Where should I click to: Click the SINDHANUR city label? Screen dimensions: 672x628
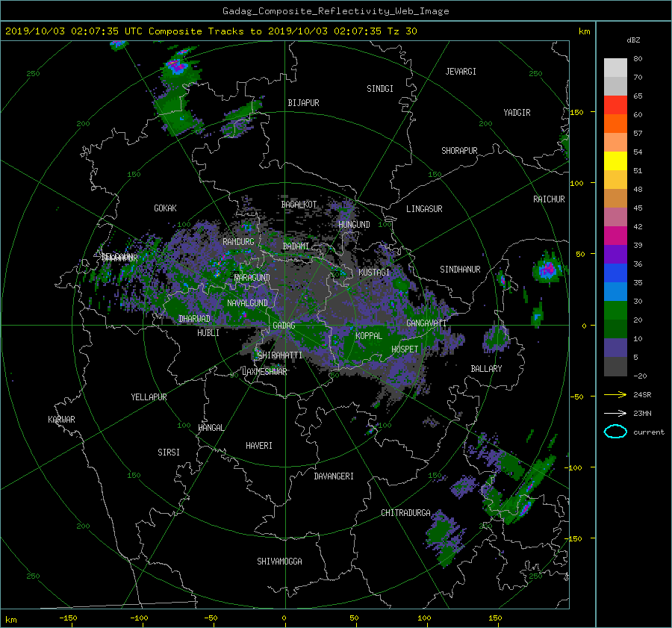460,270
